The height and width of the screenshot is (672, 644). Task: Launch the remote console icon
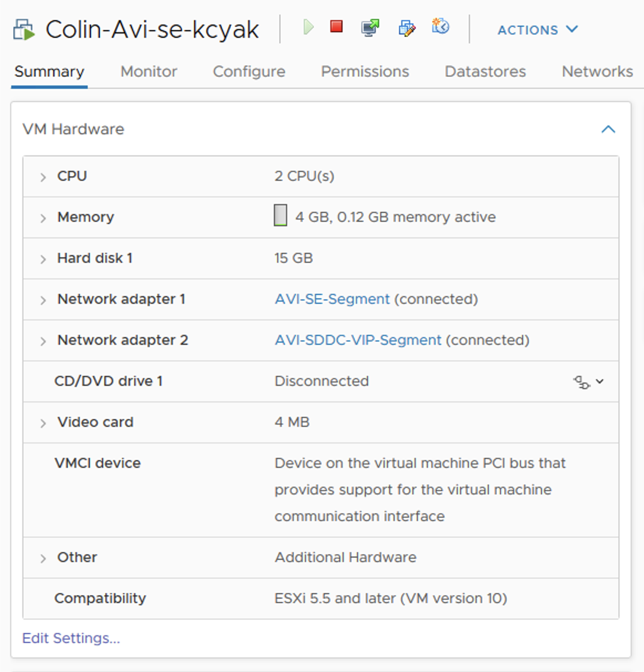coord(370,28)
